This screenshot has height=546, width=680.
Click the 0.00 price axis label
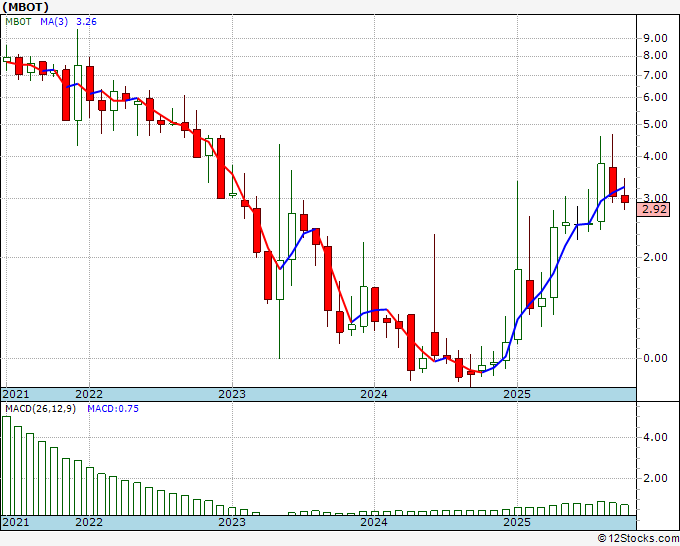tap(655, 358)
